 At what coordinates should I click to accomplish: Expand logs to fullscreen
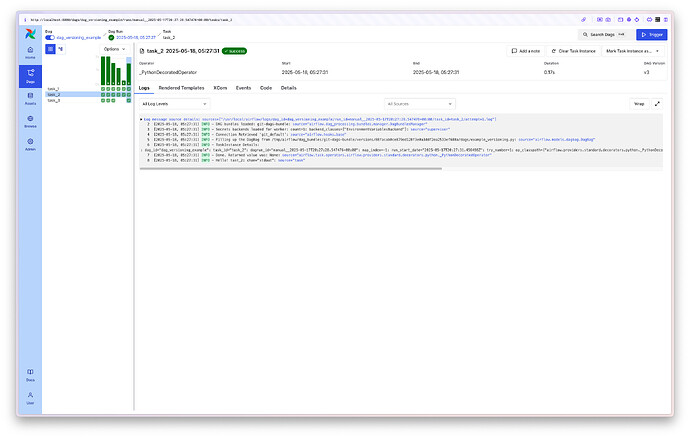[x=657, y=103]
